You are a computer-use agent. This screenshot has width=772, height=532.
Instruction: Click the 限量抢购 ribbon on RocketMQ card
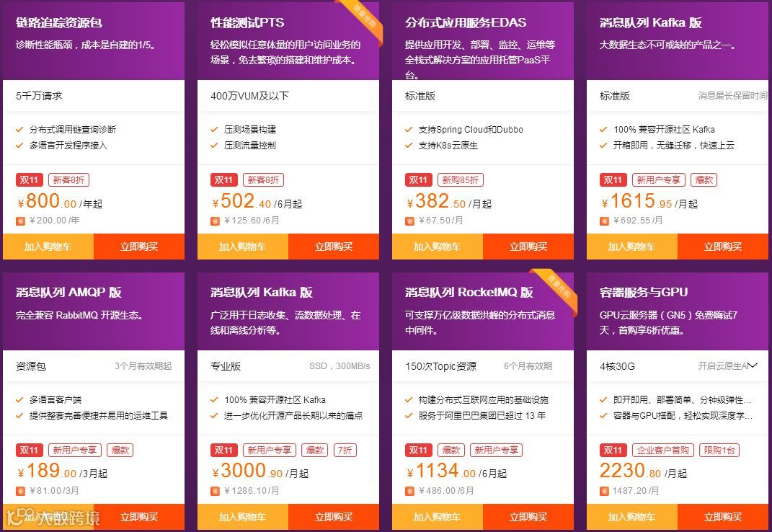[557, 289]
